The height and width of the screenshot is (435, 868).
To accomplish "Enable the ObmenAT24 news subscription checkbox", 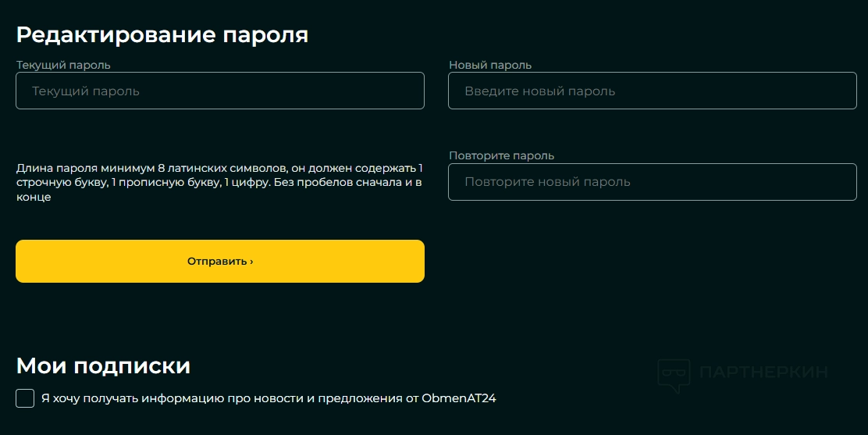I will 25,398.
